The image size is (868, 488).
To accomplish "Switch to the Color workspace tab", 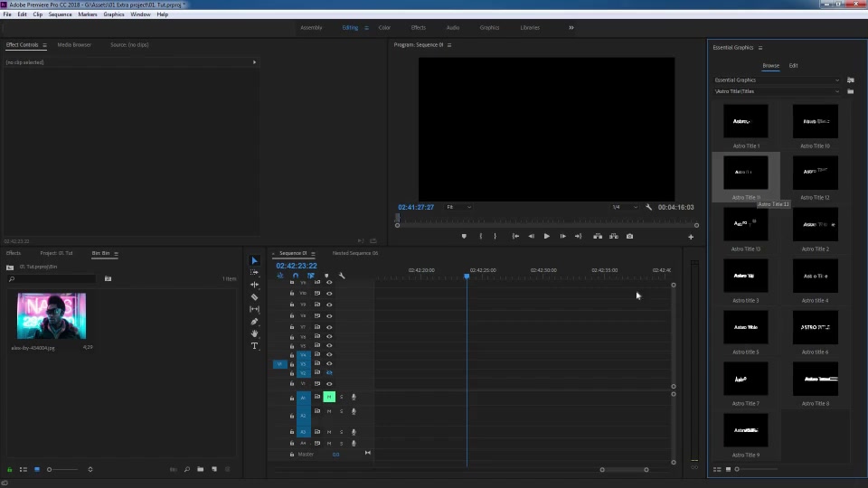I will (x=384, y=28).
